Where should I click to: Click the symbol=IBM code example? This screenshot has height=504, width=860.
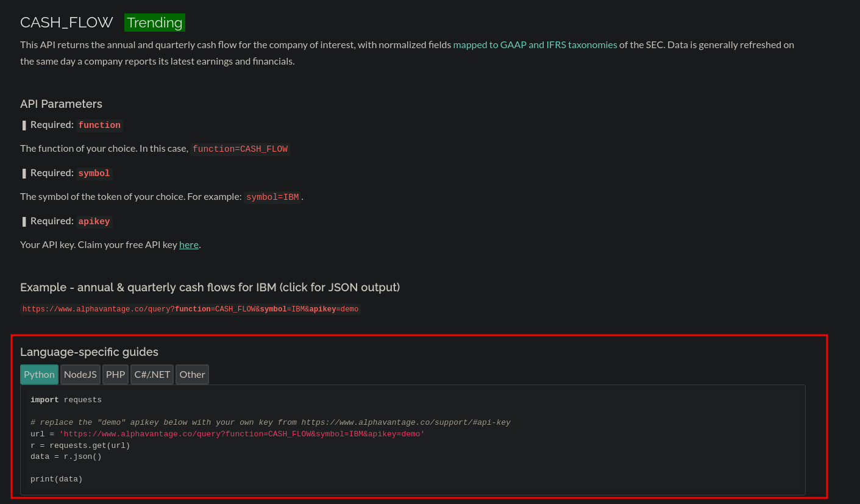tap(272, 196)
